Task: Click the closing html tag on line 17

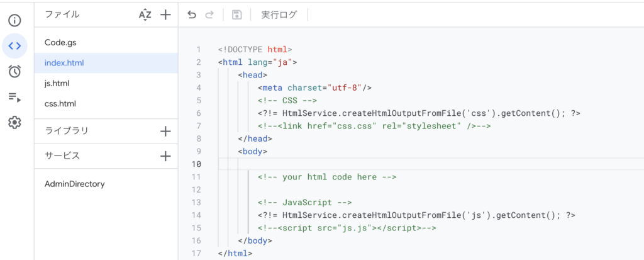Action: [235, 254]
